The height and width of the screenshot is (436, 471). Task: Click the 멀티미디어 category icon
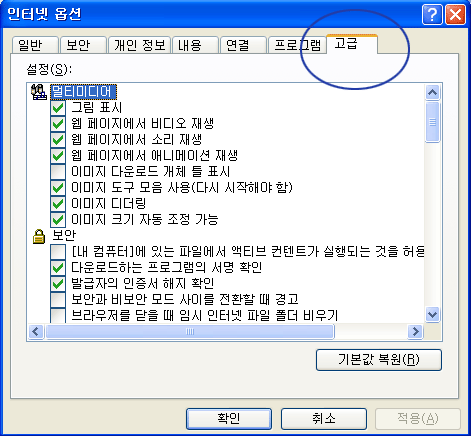pyautogui.click(x=38, y=92)
